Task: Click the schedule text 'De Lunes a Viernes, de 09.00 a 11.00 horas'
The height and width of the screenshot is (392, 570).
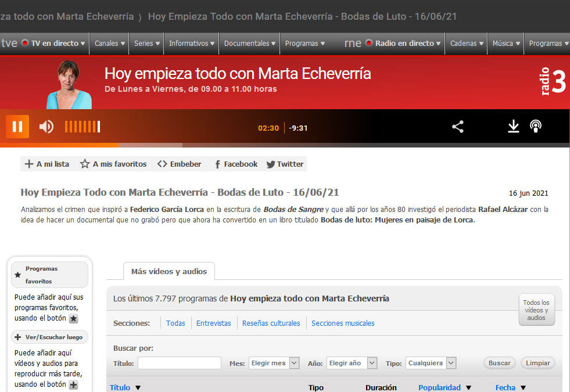Action: (191, 89)
